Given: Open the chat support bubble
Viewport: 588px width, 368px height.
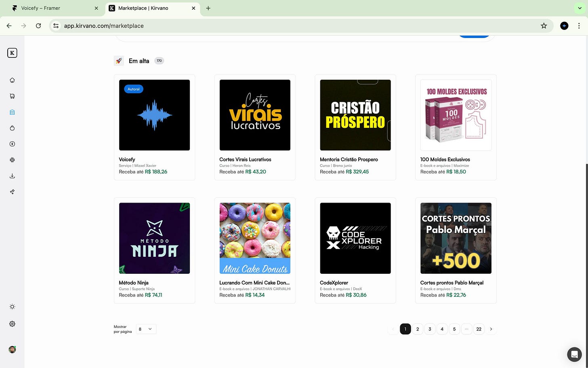Looking at the screenshot, I should coord(574,355).
